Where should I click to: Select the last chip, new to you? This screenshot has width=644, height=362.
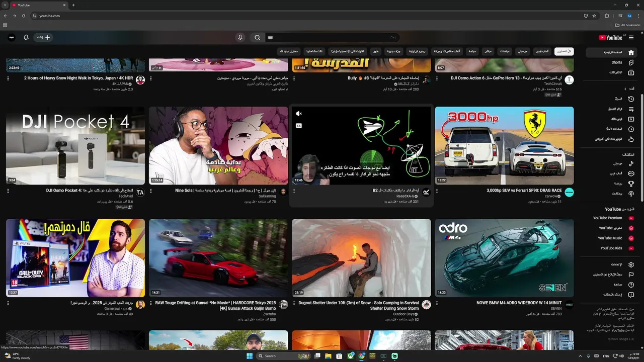coord(289,51)
